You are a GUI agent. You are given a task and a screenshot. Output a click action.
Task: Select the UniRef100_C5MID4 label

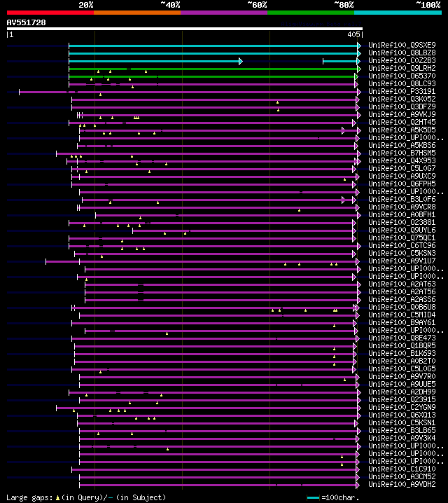pos(402,315)
